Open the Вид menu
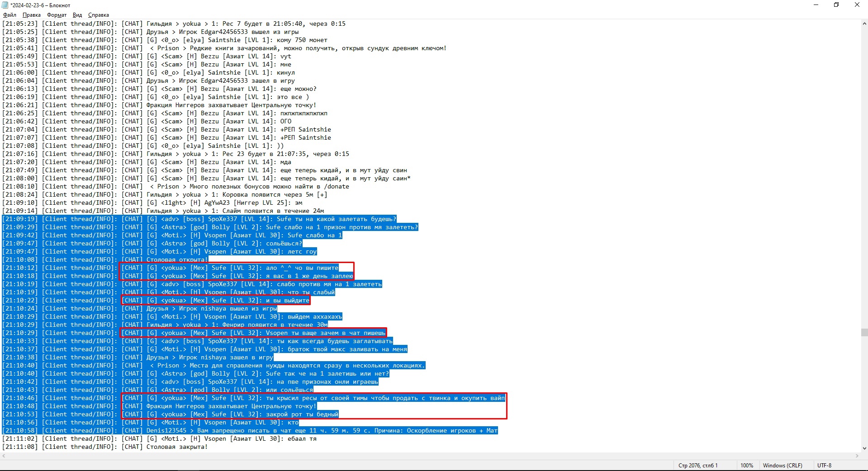Screen dimensions: 868x471 (x=77, y=15)
